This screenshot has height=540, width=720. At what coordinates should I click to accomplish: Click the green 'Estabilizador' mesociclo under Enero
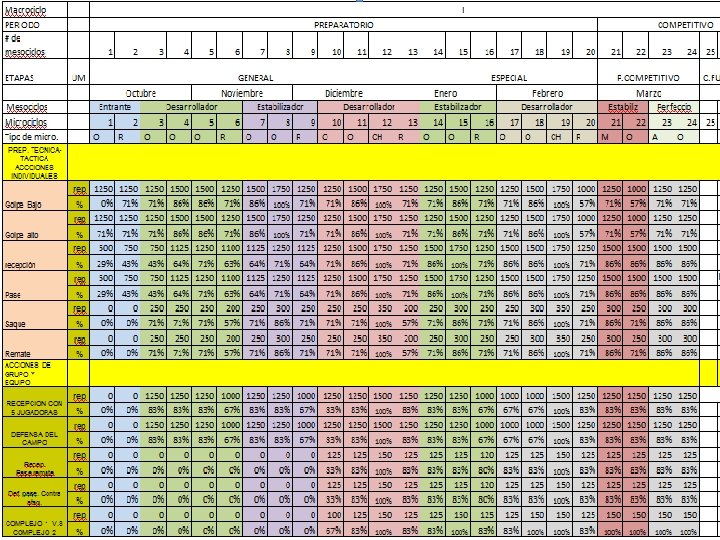click(x=458, y=107)
